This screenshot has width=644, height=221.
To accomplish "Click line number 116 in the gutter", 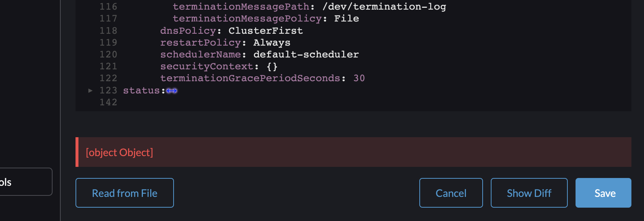I will (x=108, y=6).
